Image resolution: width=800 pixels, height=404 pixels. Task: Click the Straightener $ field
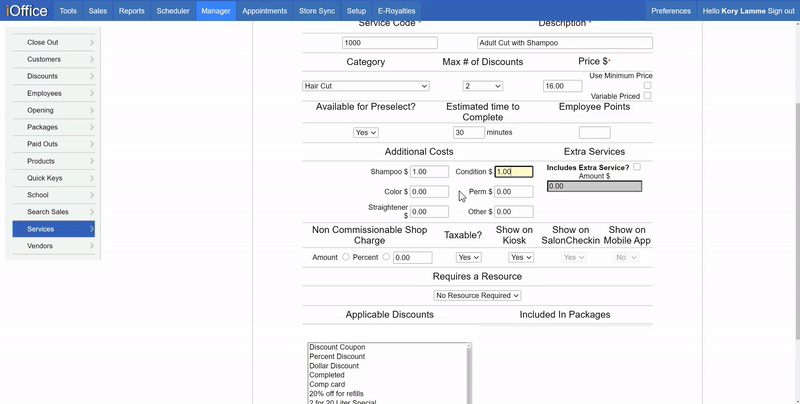coord(430,212)
